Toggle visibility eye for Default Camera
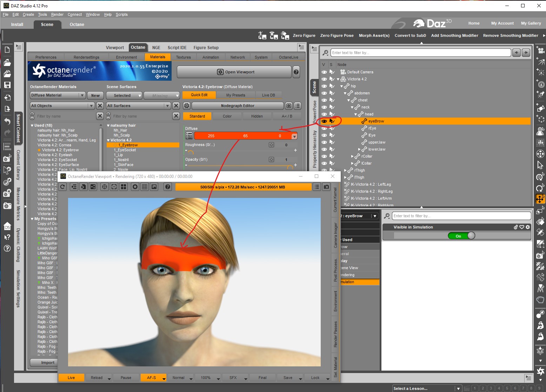 tap(324, 72)
